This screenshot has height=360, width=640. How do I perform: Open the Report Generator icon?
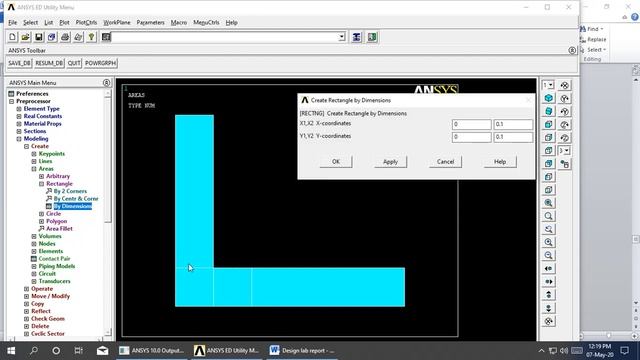(78, 37)
